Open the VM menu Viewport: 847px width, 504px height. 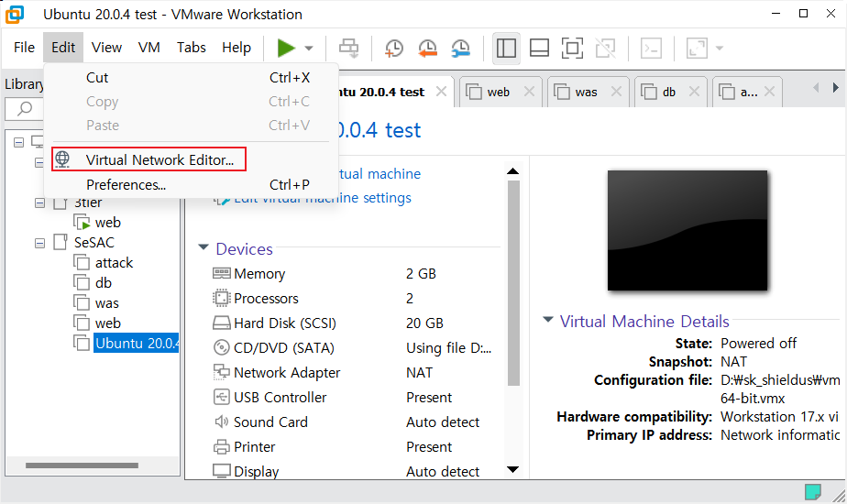click(x=148, y=48)
